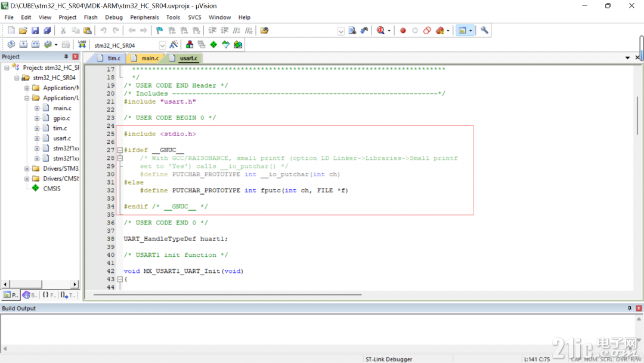This screenshot has height=363, width=644.
Task: Click the Kill all breakpoints icon
Action: [x=440, y=30]
